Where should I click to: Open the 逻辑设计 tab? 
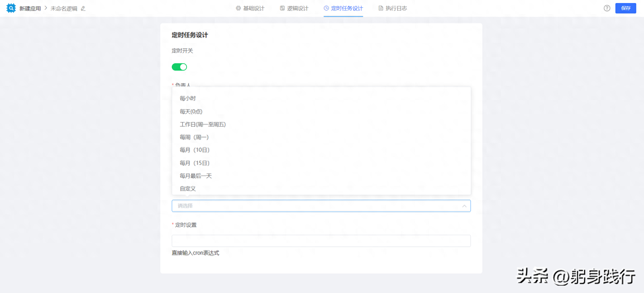294,8
